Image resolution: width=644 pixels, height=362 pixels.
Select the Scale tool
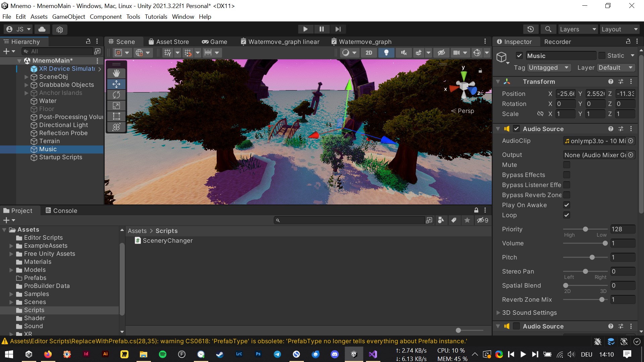click(x=116, y=106)
